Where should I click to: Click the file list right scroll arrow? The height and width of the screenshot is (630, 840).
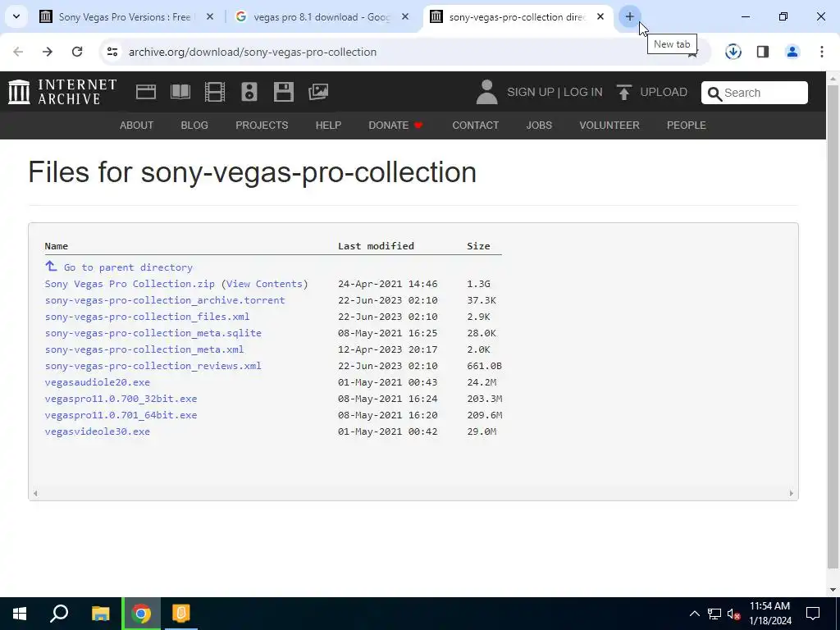(x=792, y=493)
